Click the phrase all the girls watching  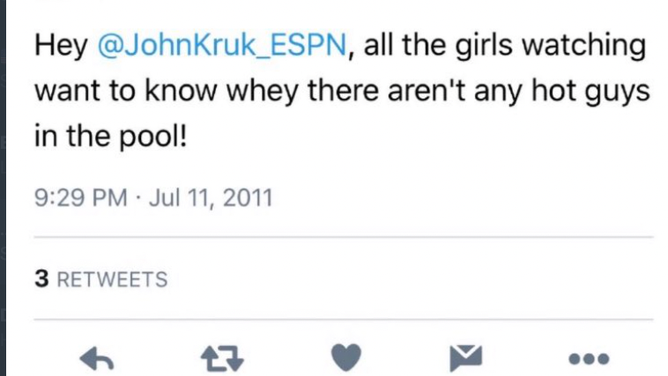(505, 46)
